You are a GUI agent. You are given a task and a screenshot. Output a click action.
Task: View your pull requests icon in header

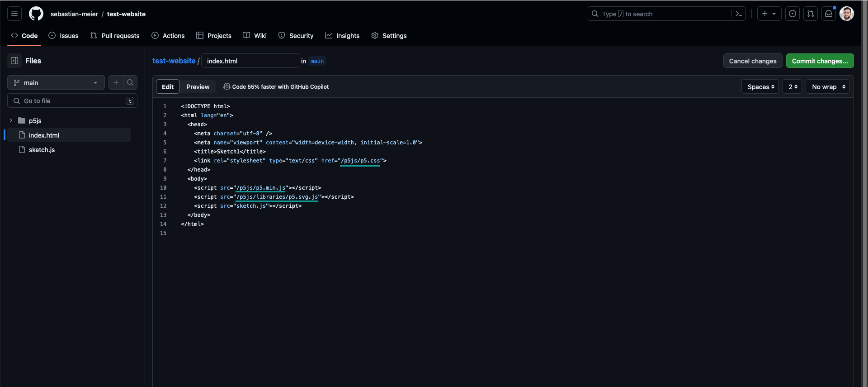[x=811, y=14]
